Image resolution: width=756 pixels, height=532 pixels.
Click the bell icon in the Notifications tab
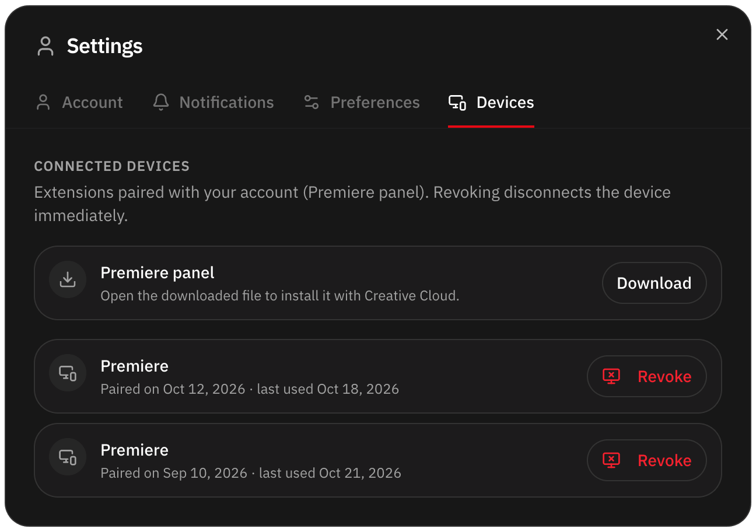(x=160, y=103)
